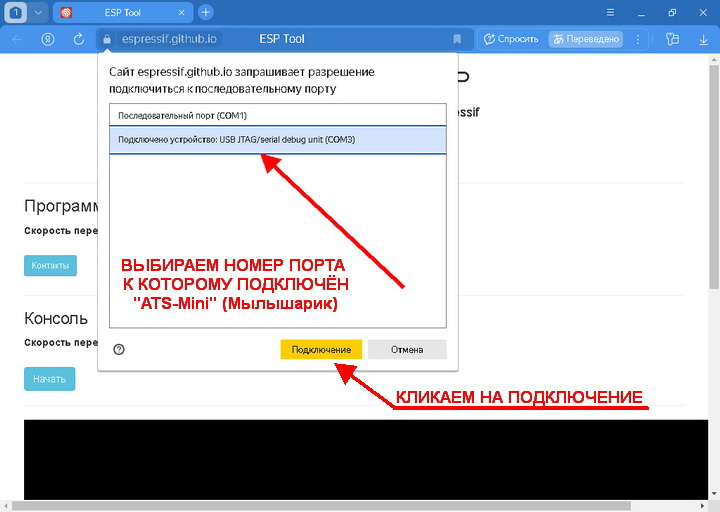The height and width of the screenshot is (512, 720).
Task: Click the Консоль section heading
Action: 56,318
